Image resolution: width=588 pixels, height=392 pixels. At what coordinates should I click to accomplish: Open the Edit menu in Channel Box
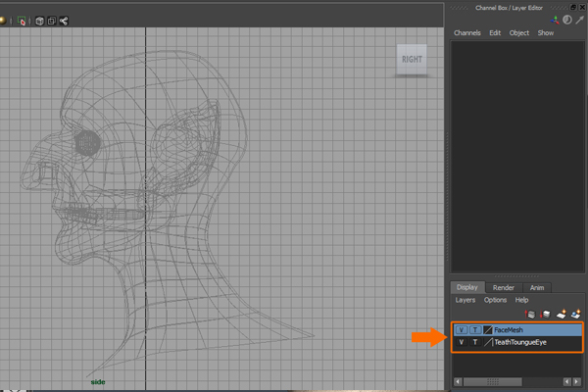[x=495, y=33]
